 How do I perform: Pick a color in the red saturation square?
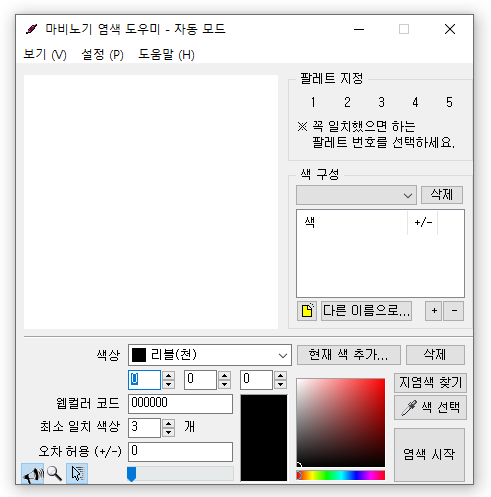click(x=341, y=423)
